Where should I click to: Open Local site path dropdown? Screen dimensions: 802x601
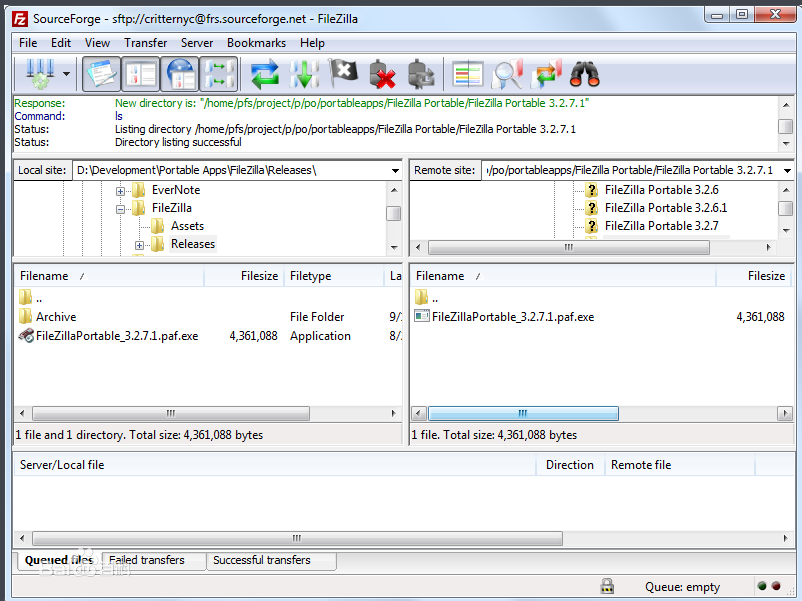pyautogui.click(x=395, y=170)
